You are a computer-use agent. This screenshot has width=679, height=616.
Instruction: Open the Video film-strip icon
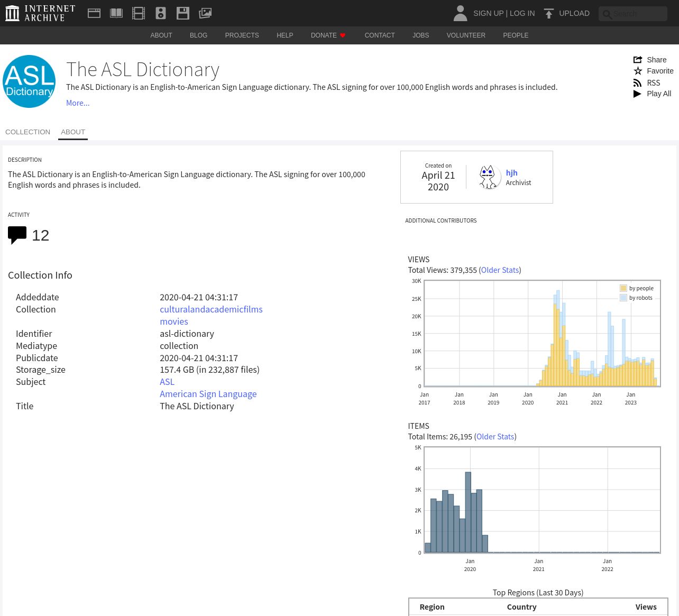click(139, 13)
